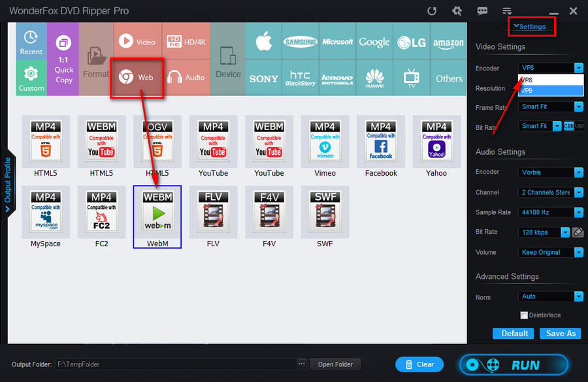
Task: Select the WebM format profile
Action: (157, 217)
